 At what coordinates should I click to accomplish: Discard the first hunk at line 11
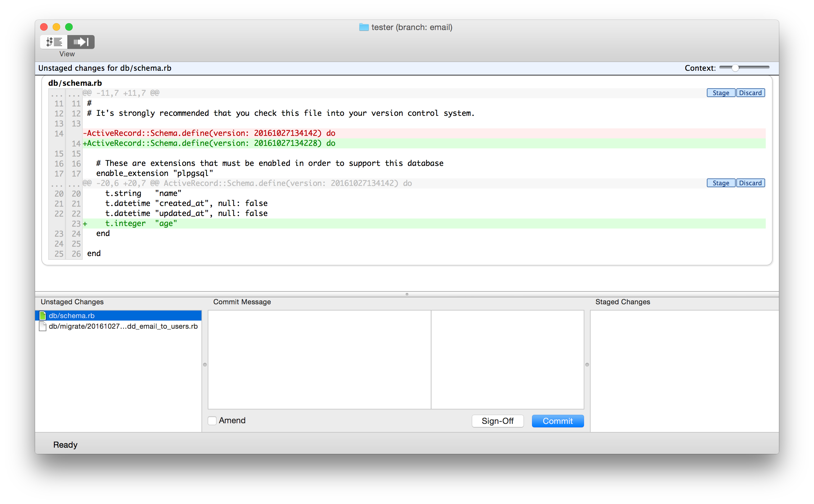(x=750, y=93)
